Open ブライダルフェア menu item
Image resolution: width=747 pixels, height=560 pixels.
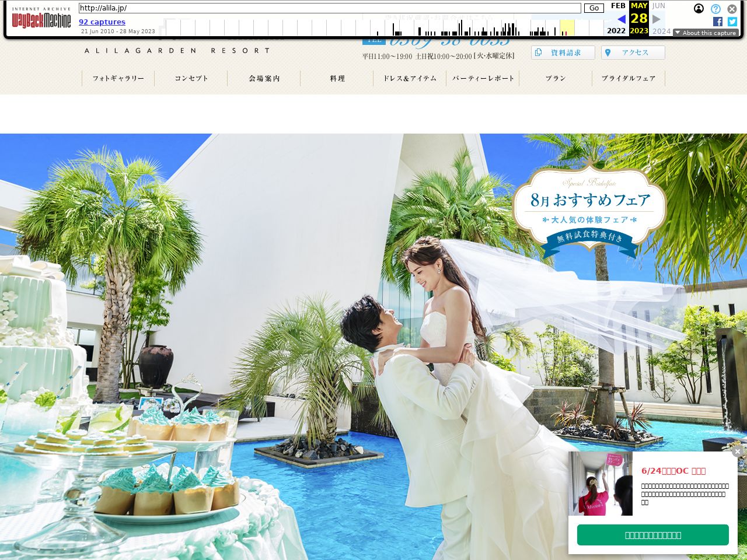(x=629, y=78)
